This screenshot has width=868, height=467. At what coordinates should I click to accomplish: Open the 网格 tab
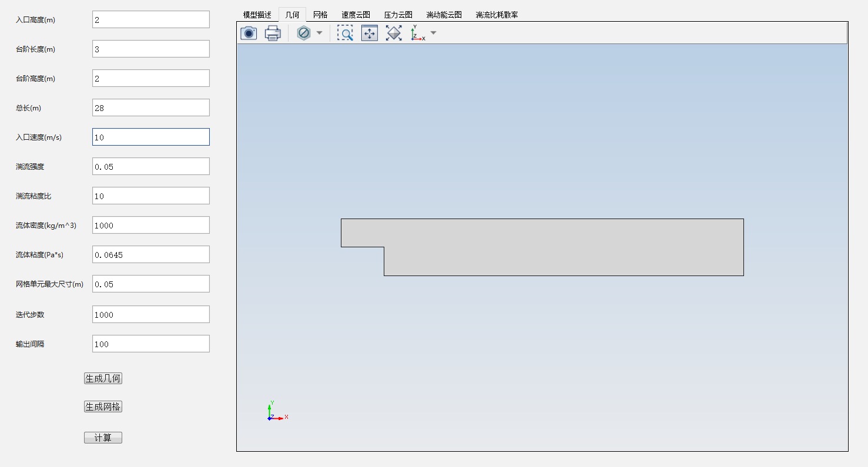pos(320,15)
